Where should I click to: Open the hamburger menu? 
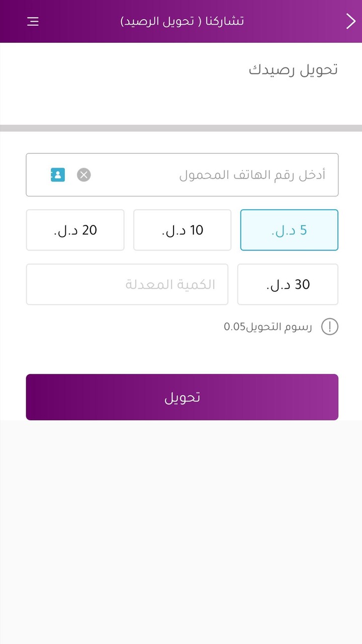tap(33, 22)
